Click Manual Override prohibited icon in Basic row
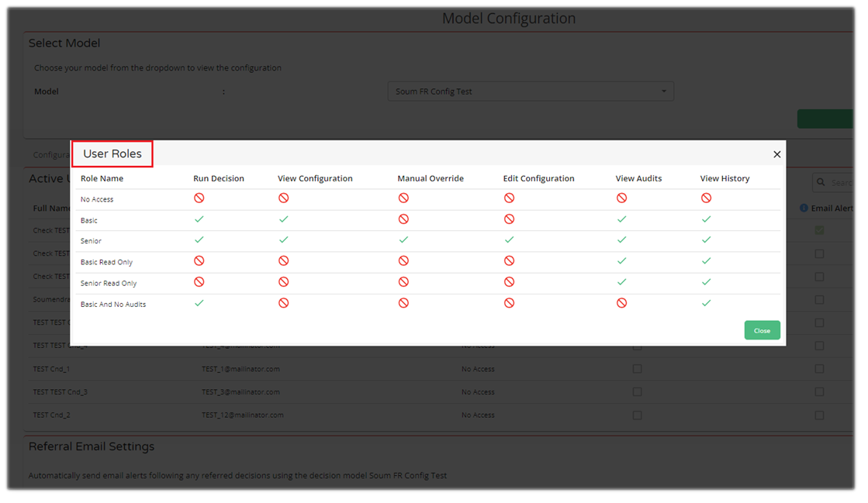The width and height of the screenshot is (868, 503). 403,219
